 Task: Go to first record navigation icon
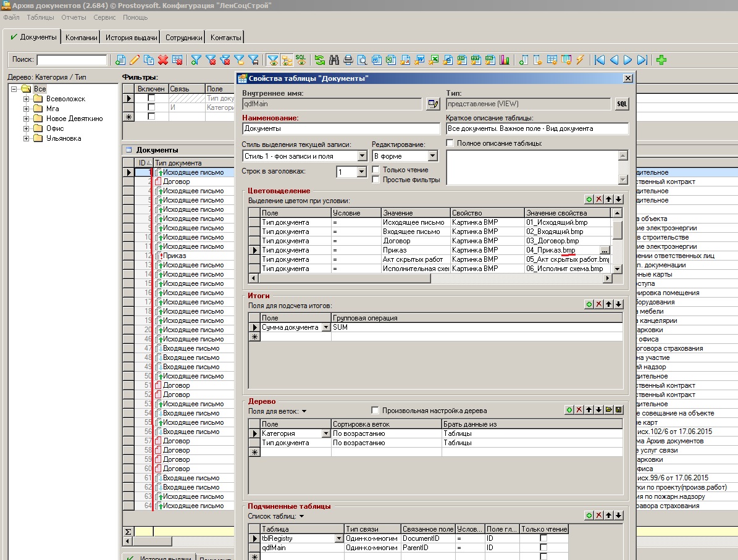(599, 60)
